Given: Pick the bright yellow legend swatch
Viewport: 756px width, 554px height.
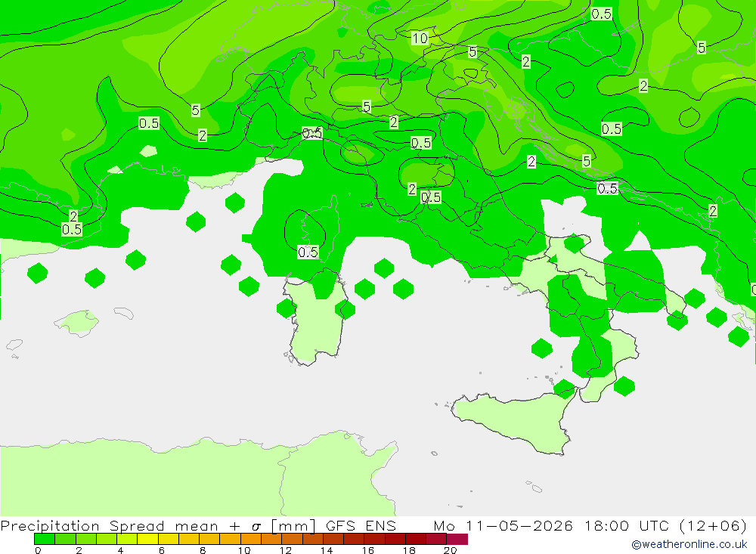Looking at the screenshot, I should (x=148, y=539).
